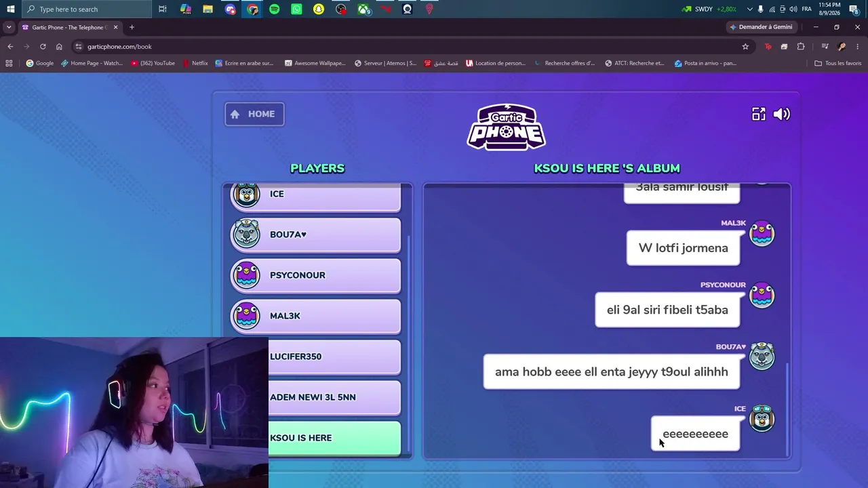Click the Demander à Gemini button
Screen dimensions: 868x488
pos(761,27)
